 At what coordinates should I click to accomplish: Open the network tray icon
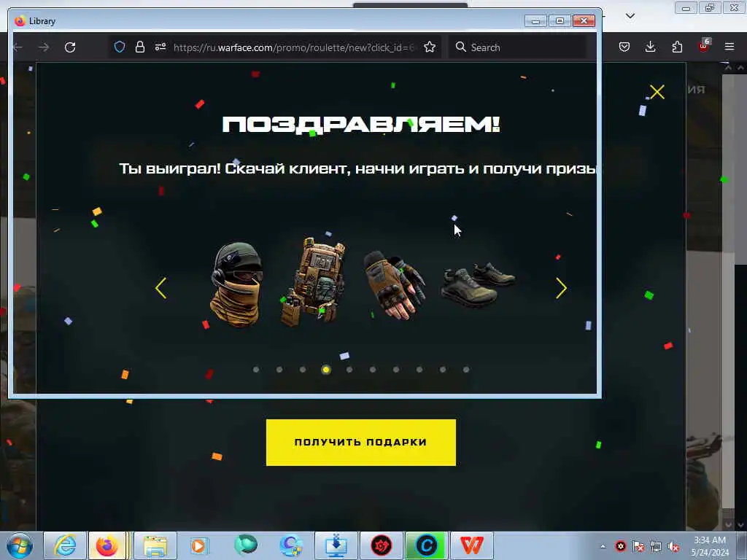[x=656, y=546]
